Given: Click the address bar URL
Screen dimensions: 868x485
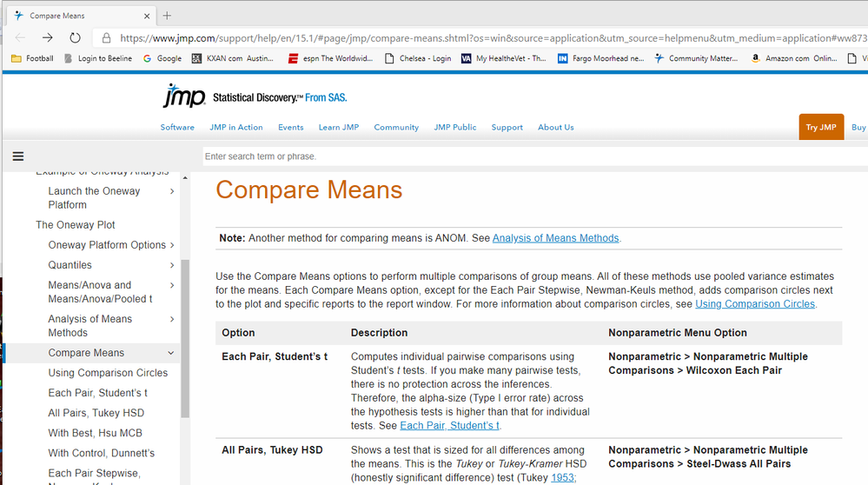Looking at the screenshot, I should coord(493,37).
